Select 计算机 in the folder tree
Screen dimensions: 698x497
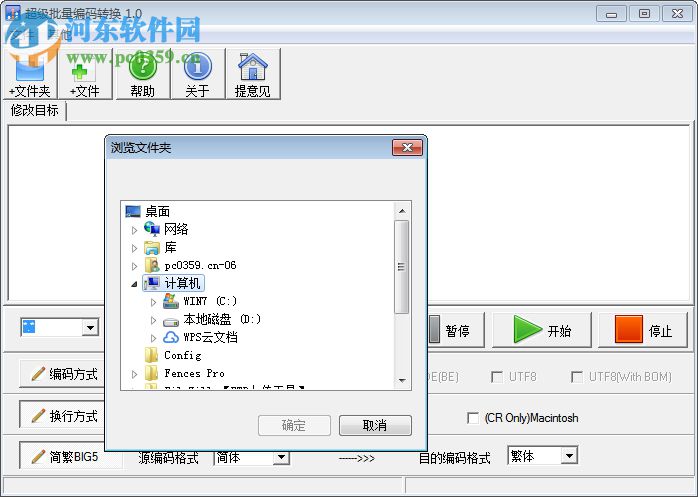[182, 283]
